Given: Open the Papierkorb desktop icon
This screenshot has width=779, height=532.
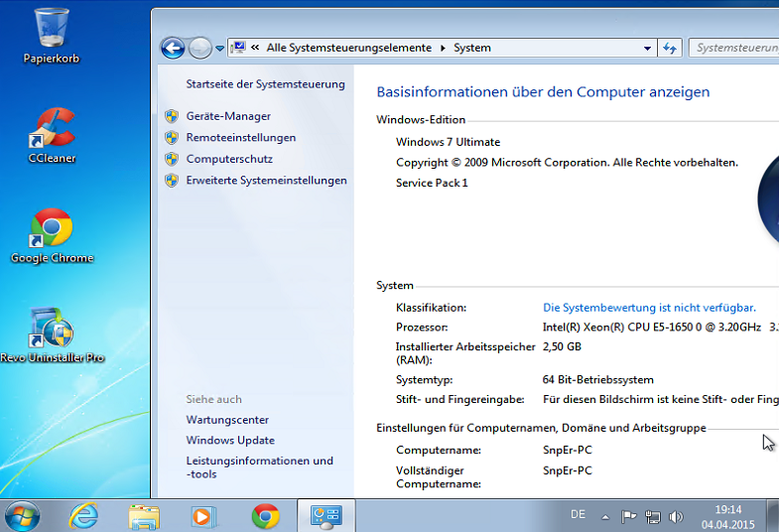Looking at the screenshot, I should point(51,30).
